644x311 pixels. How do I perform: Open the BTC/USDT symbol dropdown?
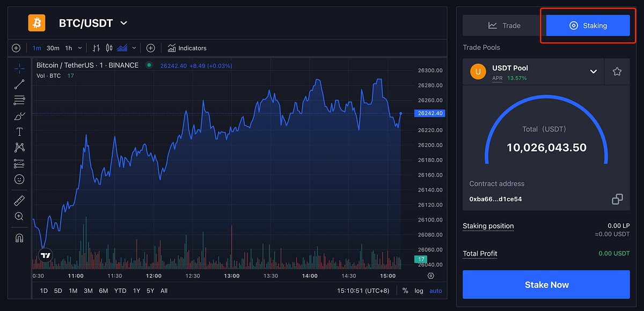point(124,23)
